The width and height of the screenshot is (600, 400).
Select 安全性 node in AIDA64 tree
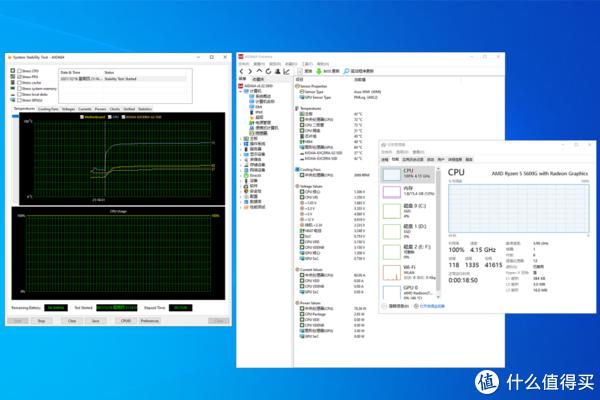(x=253, y=191)
